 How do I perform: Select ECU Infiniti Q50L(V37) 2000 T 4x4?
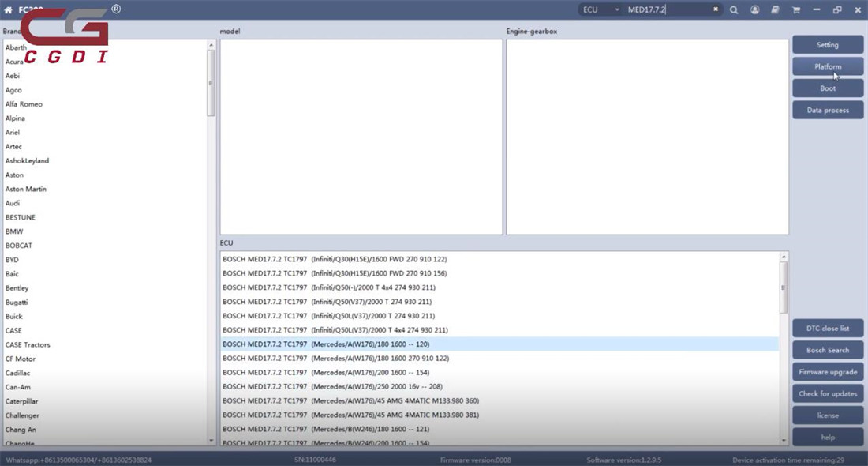499,329
